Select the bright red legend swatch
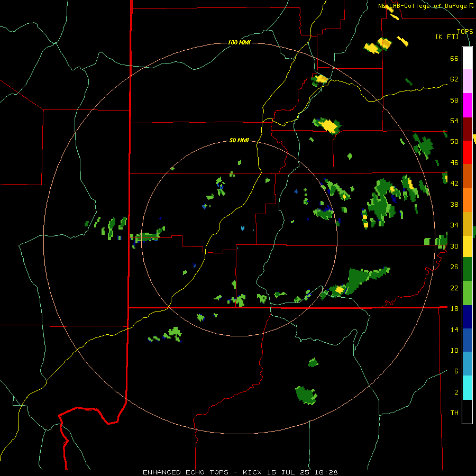The height and width of the screenshot is (476, 476). tap(467, 152)
